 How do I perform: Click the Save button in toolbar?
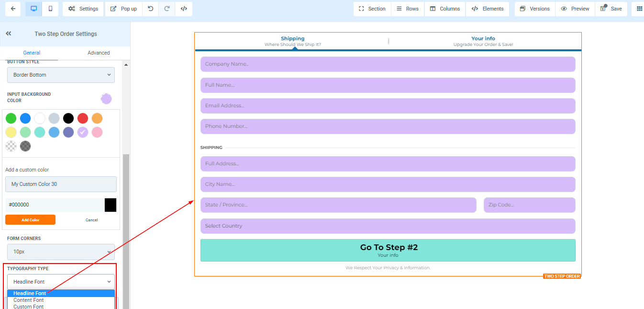(x=611, y=9)
